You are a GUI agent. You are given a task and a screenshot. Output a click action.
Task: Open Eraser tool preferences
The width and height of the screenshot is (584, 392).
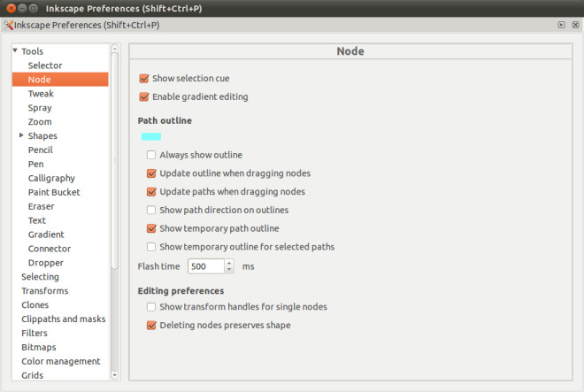point(41,206)
